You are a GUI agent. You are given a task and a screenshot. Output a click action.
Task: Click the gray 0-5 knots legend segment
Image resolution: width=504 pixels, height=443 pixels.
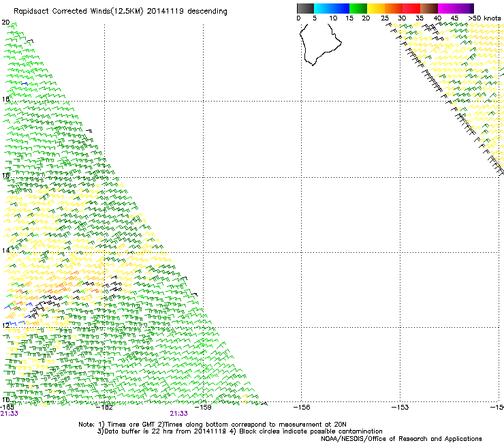(305, 8)
